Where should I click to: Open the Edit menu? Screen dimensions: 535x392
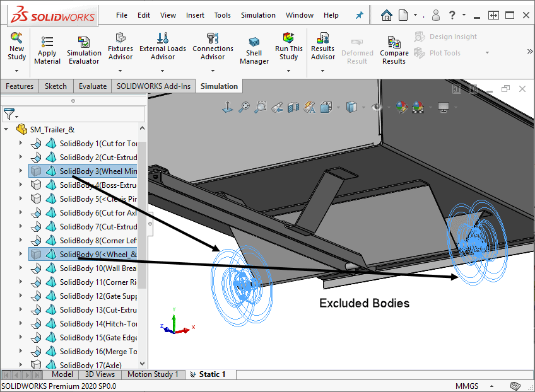[144, 15]
